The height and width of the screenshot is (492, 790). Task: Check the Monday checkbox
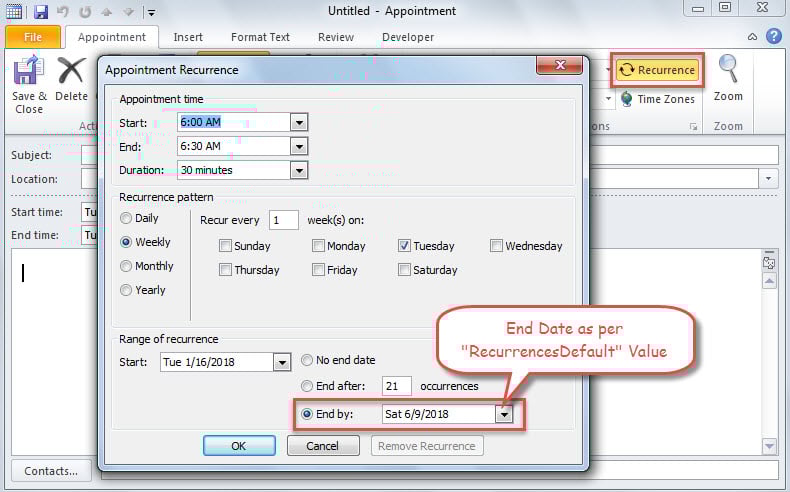(318, 246)
